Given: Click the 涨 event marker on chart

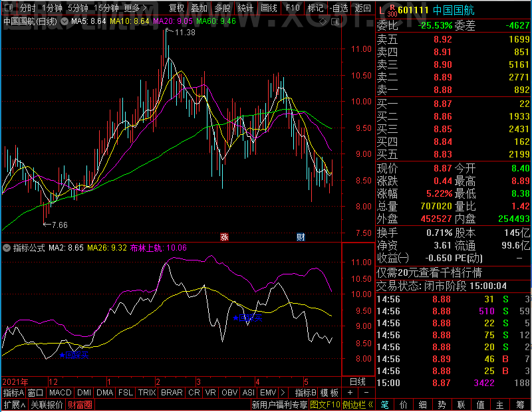Looking at the screenshot, I should coord(224,237).
